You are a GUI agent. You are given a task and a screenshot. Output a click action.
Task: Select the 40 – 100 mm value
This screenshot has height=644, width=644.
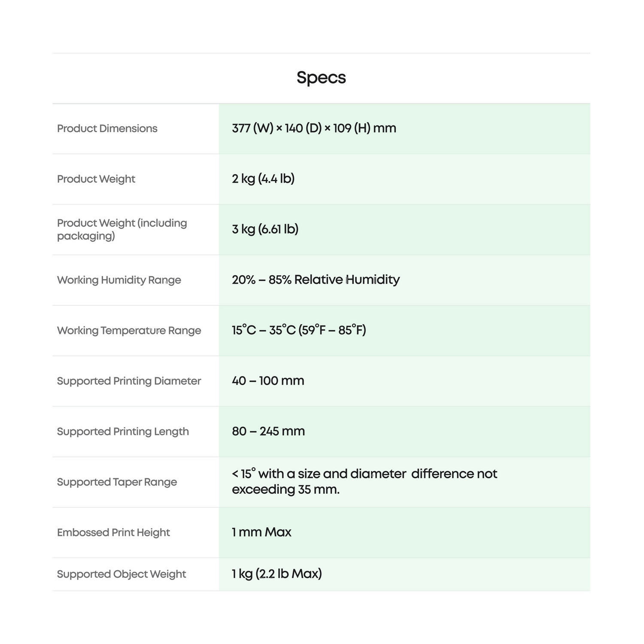point(268,380)
